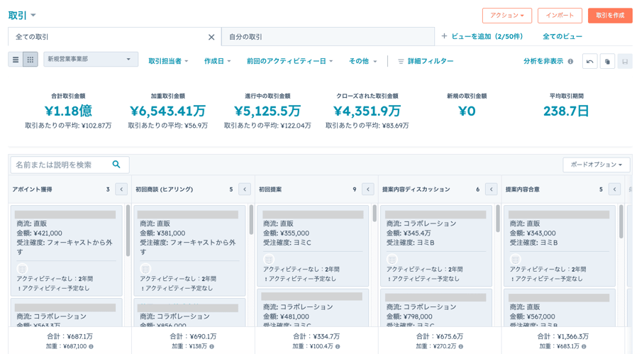Click ビューを追加 (2/50件) link
644x354 pixels.
(487, 37)
